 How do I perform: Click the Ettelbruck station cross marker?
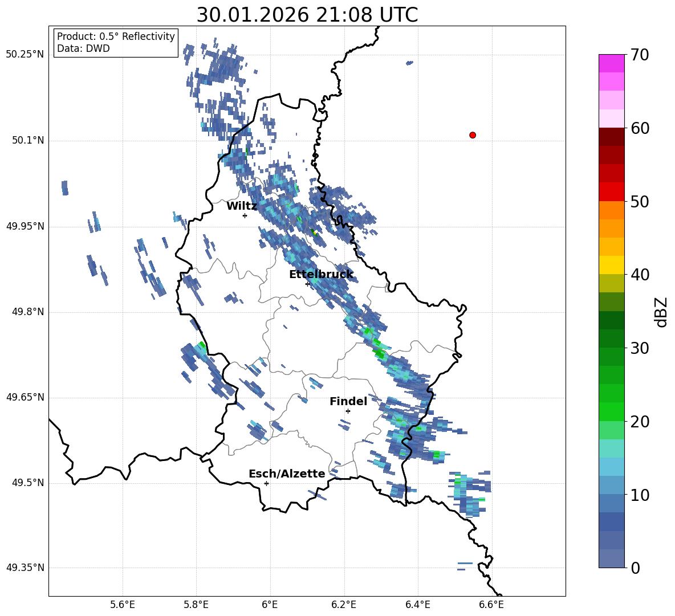pyautogui.click(x=307, y=284)
